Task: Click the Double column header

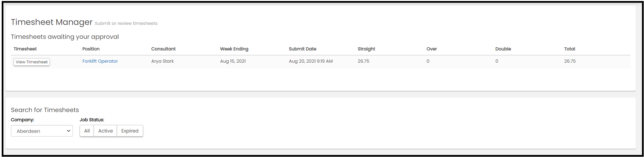Action: pyautogui.click(x=503, y=49)
